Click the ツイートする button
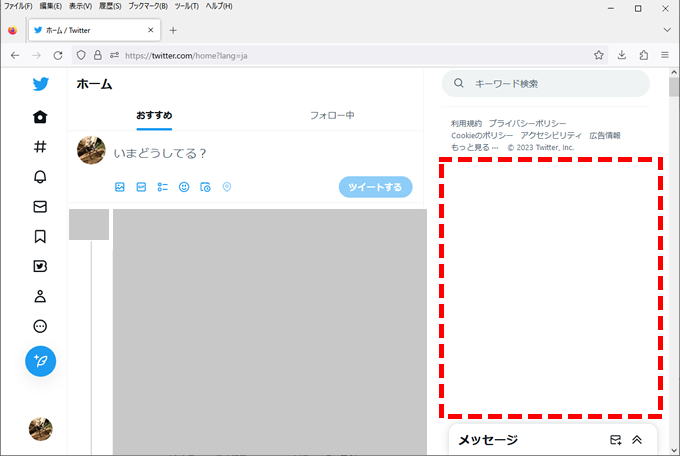The width and height of the screenshot is (680, 456). pos(376,187)
